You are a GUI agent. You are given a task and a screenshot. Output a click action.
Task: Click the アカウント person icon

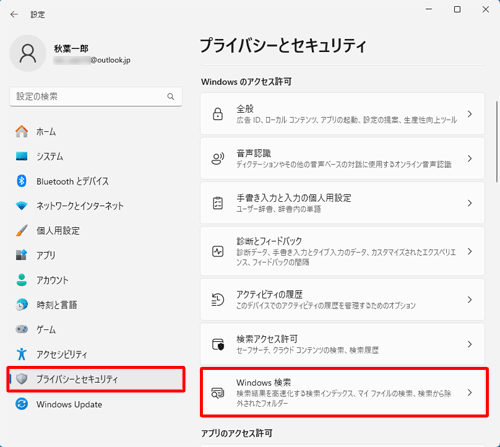coord(22,280)
